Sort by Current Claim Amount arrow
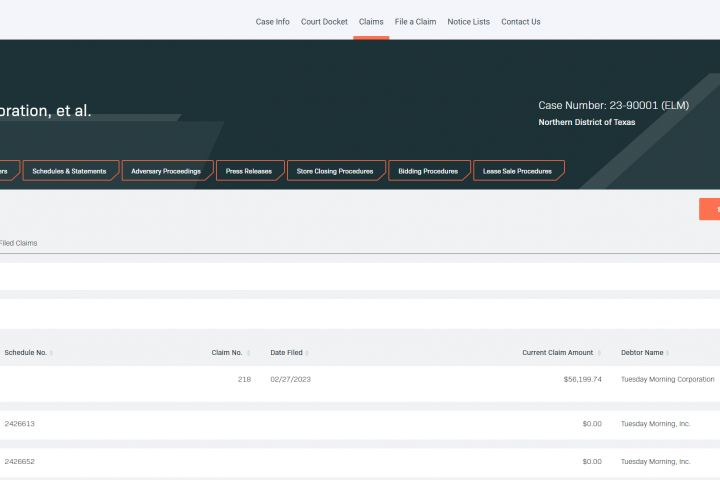This screenshot has height=480, width=720. [599, 353]
